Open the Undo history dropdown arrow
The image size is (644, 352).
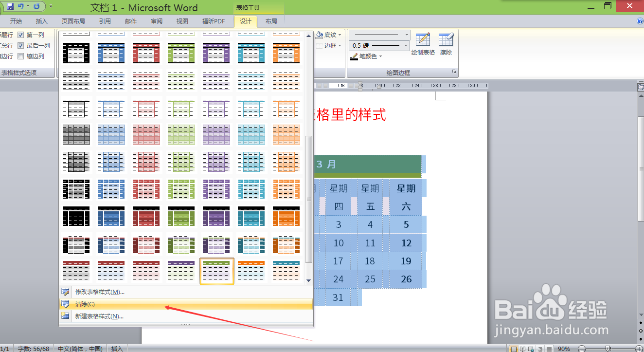(x=28, y=6)
